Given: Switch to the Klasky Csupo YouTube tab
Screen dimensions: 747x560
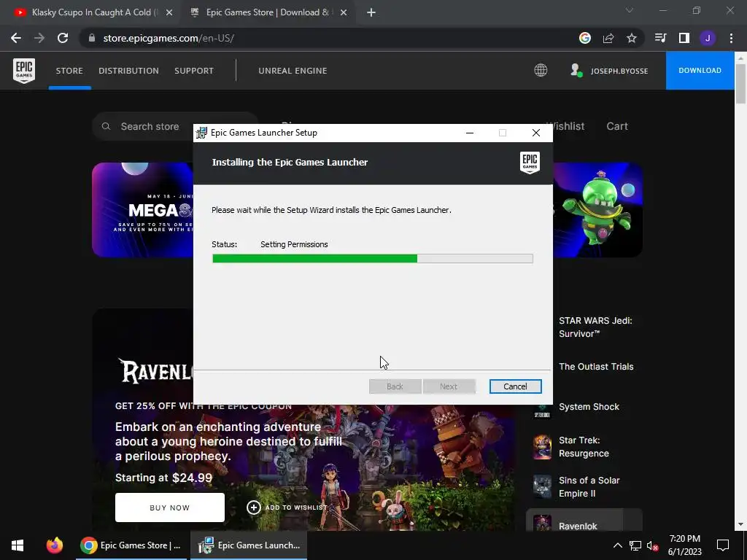Looking at the screenshot, I should click(93, 13).
